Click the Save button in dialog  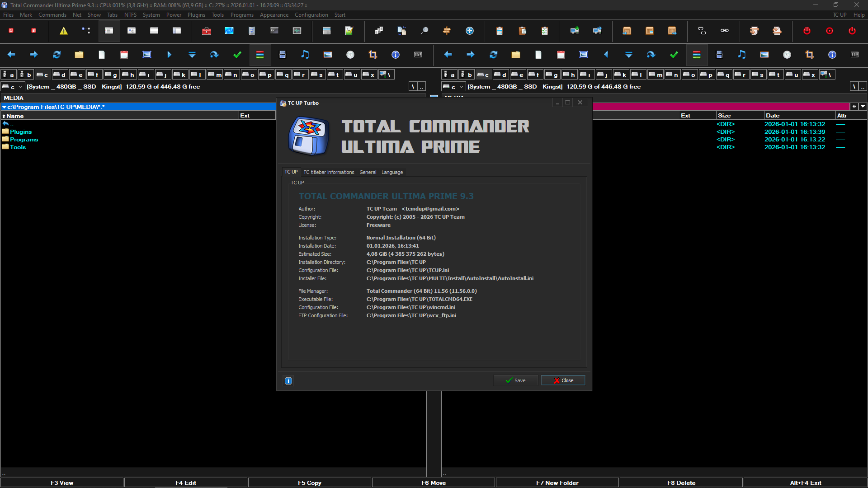[x=516, y=380]
